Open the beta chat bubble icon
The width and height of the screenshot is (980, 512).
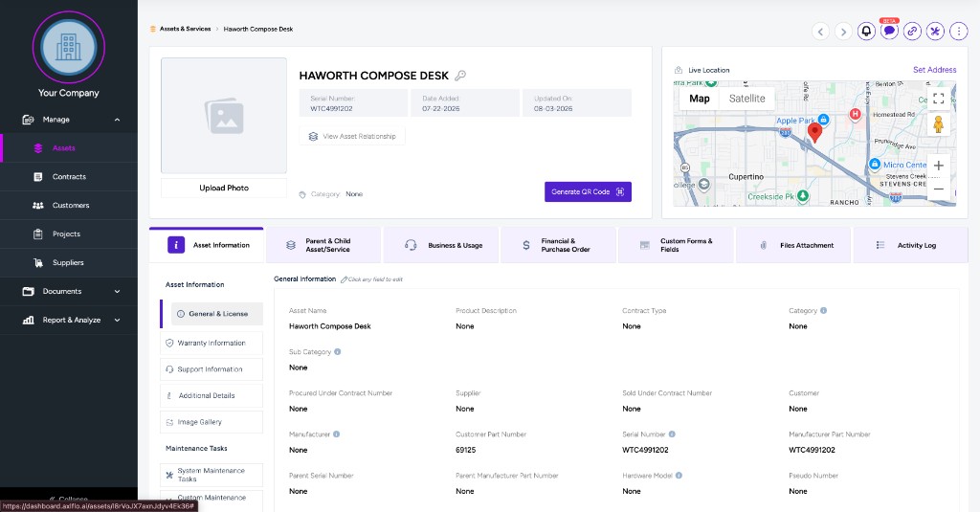pos(889,31)
